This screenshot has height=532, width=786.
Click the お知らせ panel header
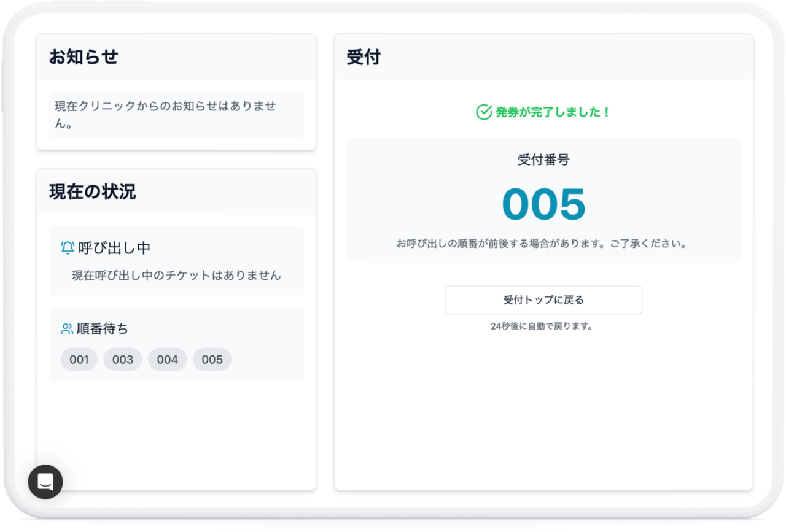(x=84, y=56)
